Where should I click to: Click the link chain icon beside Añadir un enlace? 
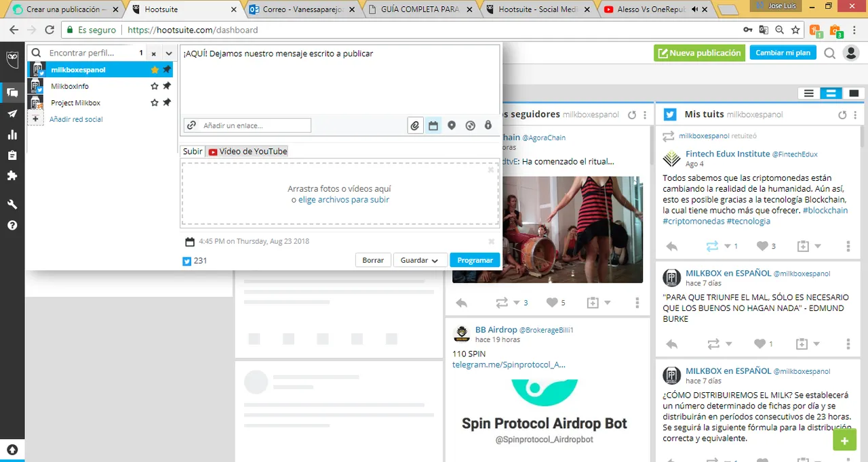coord(192,125)
